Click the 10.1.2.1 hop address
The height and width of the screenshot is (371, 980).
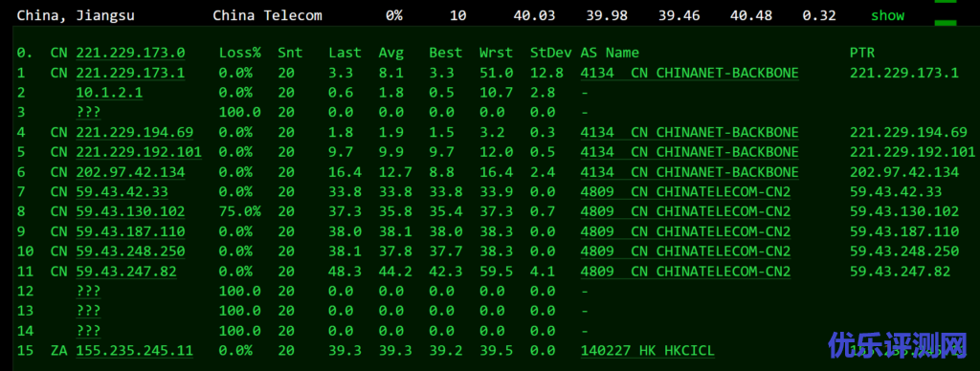tap(109, 93)
